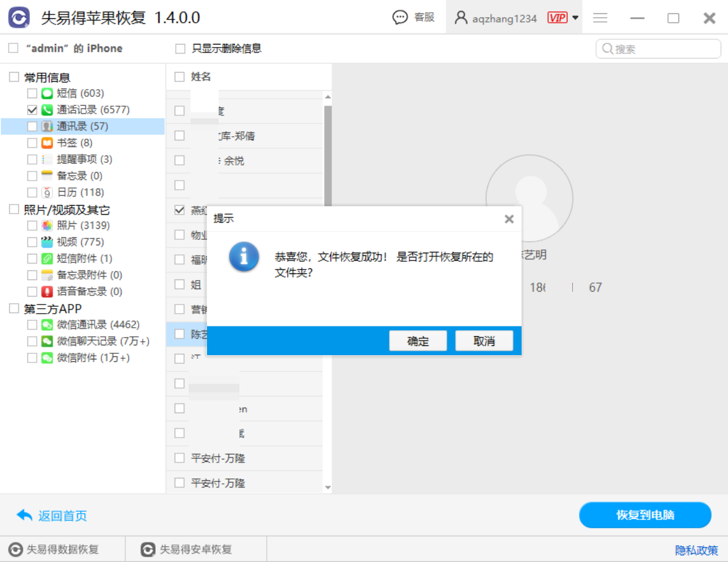Check the 姓名 header checkbox to select all
The image size is (728, 562).
pyautogui.click(x=180, y=76)
